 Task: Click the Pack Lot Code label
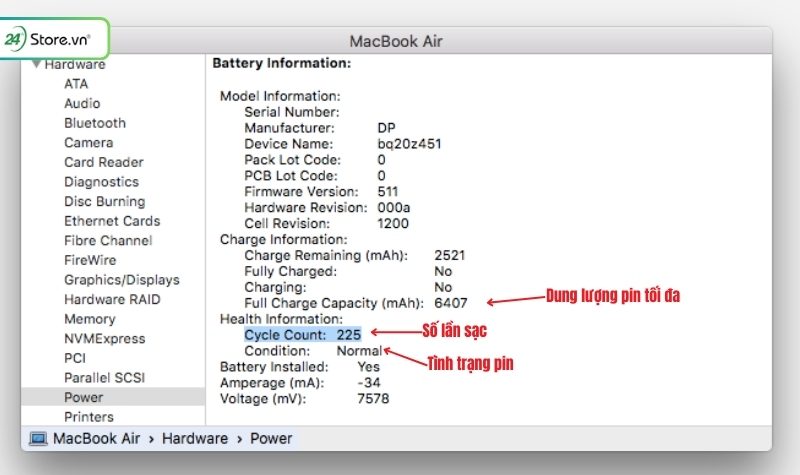click(x=292, y=160)
